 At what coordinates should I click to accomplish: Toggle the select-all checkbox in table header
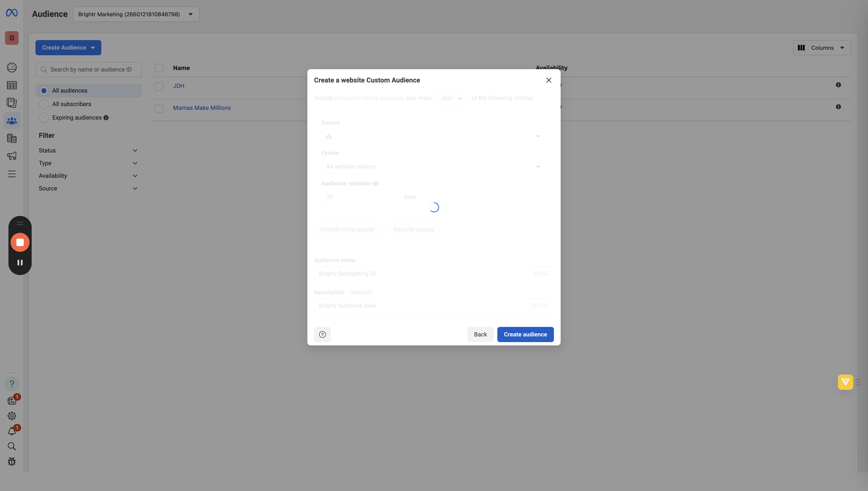(159, 68)
